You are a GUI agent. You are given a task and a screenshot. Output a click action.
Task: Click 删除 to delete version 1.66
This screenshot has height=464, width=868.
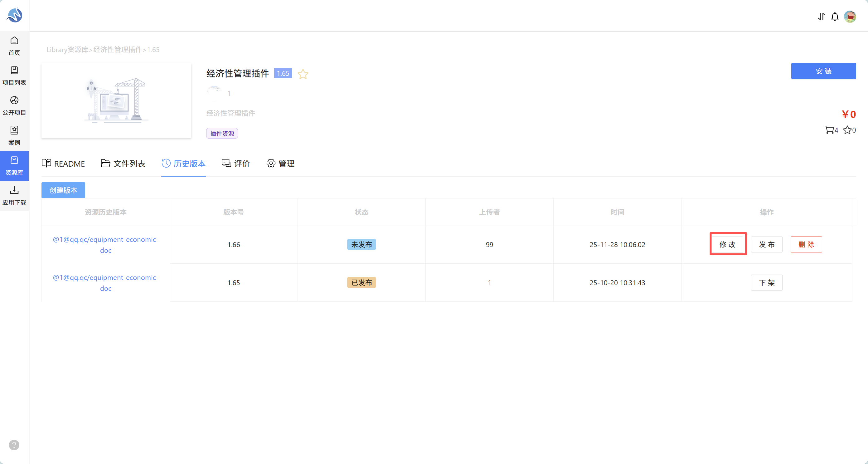[806, 244]
